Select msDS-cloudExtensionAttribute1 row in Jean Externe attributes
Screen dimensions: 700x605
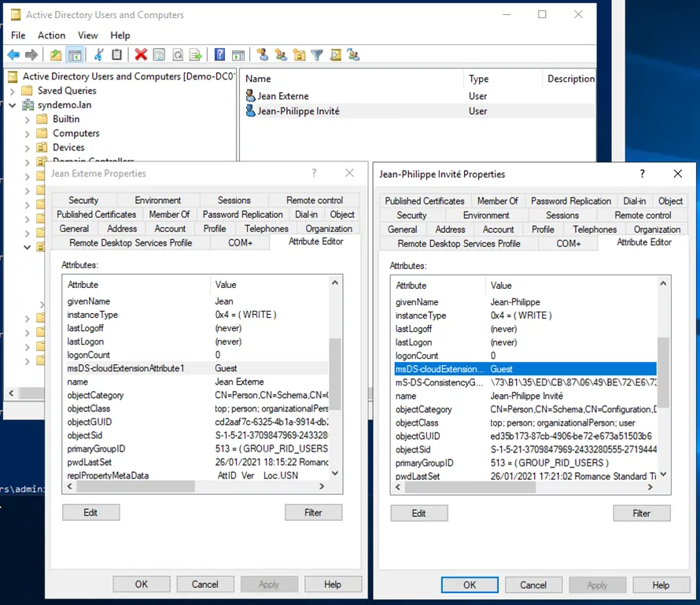click(x=126, y=368)
